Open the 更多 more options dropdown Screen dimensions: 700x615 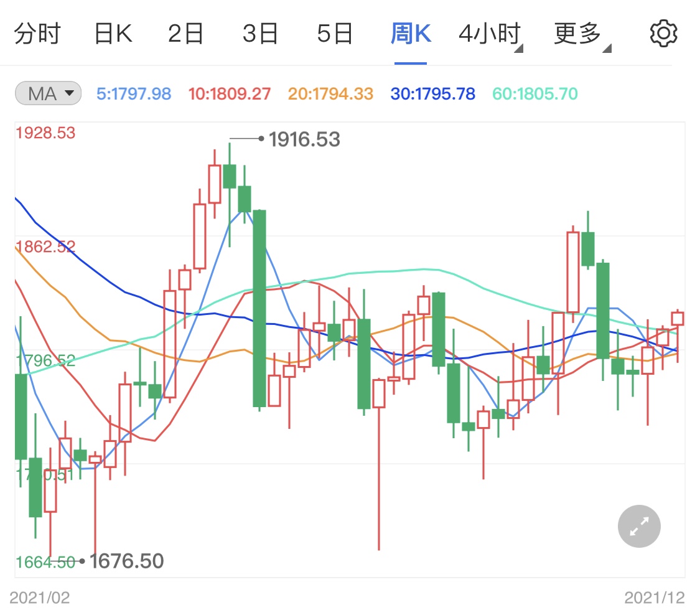(x=582, y=34)
